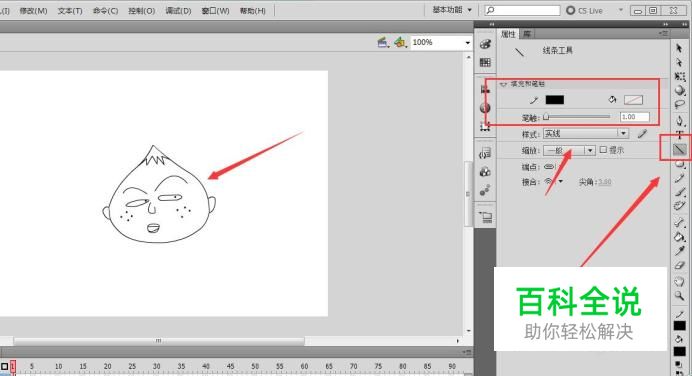Open the Transform panel icon
Viewport: 692px width, 376px height.
pos(485,127)
